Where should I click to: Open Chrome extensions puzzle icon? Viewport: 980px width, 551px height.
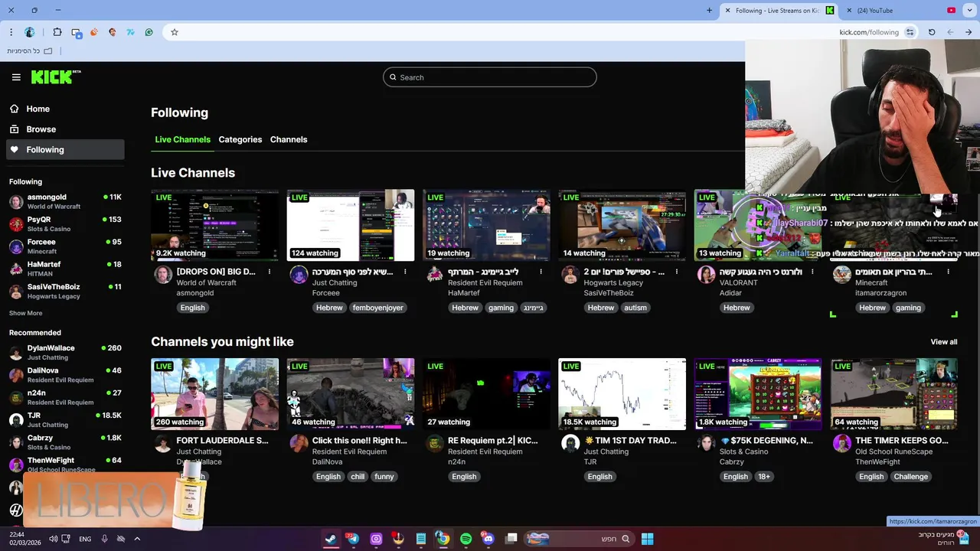(x=57, y=32)
